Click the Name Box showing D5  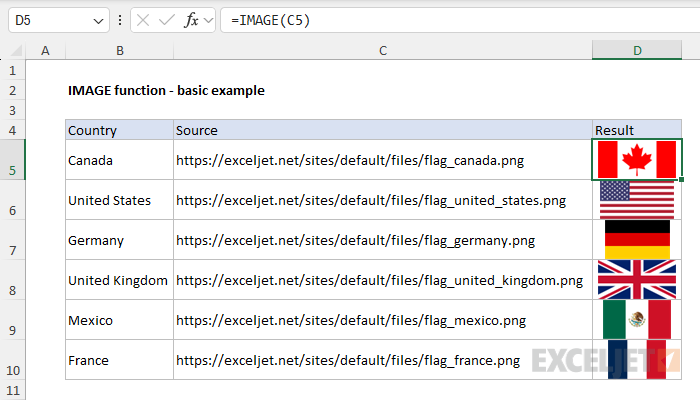[58, 20]
